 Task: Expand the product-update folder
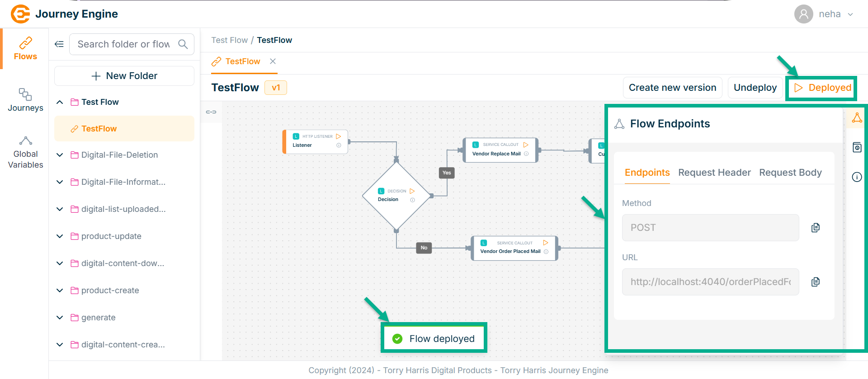click(60, 236)
